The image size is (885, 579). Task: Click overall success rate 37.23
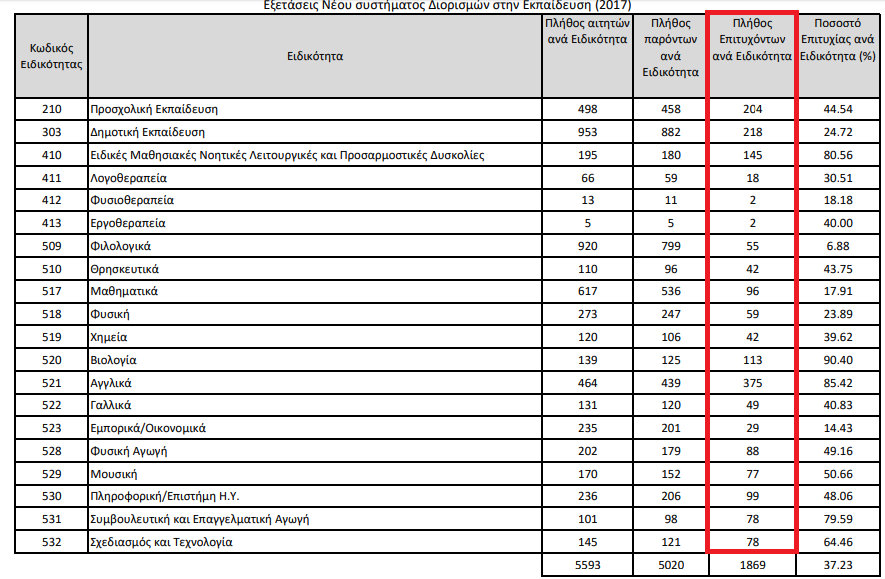click(838, 565)
